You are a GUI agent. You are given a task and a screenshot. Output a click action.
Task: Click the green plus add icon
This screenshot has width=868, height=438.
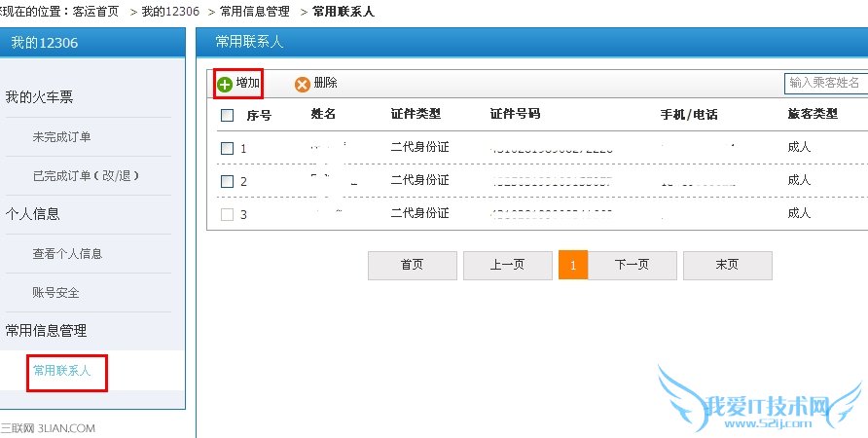[224, 85]
